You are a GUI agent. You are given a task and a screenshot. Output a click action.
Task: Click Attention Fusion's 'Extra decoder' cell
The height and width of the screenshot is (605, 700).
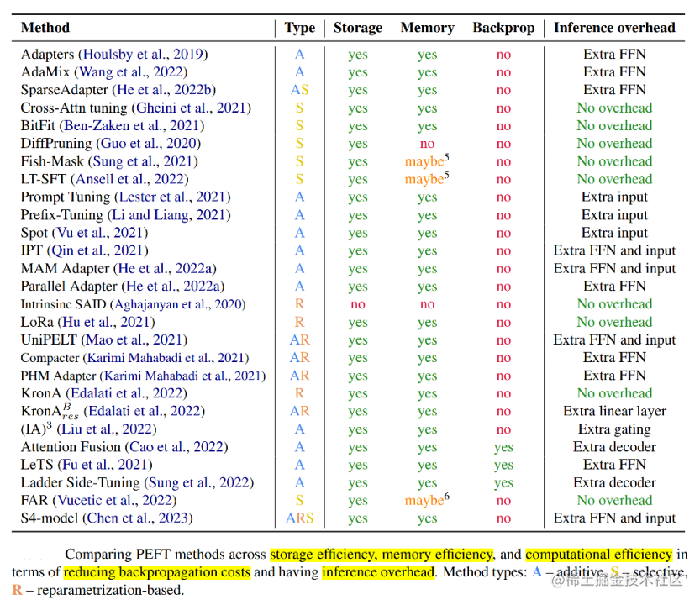614,447
